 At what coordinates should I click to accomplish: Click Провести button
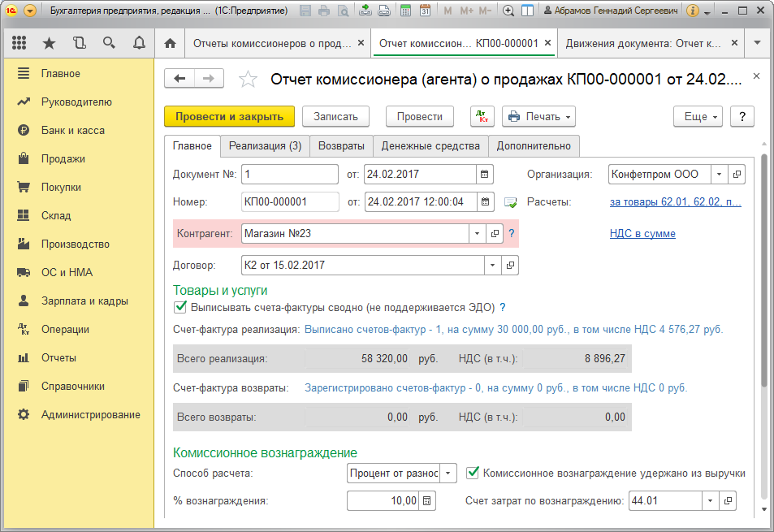(420, 116)
